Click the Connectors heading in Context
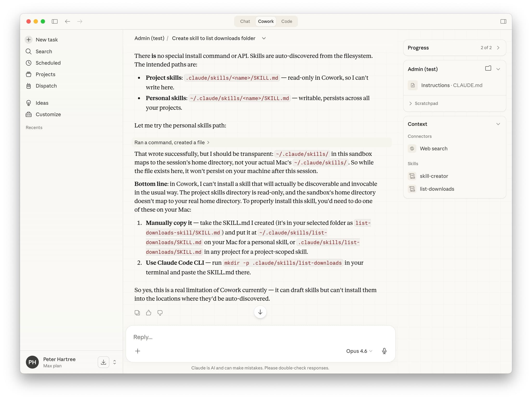Image resolution: width=532 pixels, height=400 pixels. 420,136
